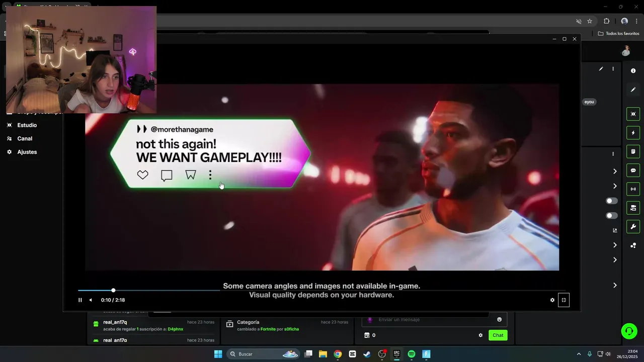Expand the chevron just below pop-out icon
Image resolution: width=644 pixels, height=362 pixels.
point(615,245)
